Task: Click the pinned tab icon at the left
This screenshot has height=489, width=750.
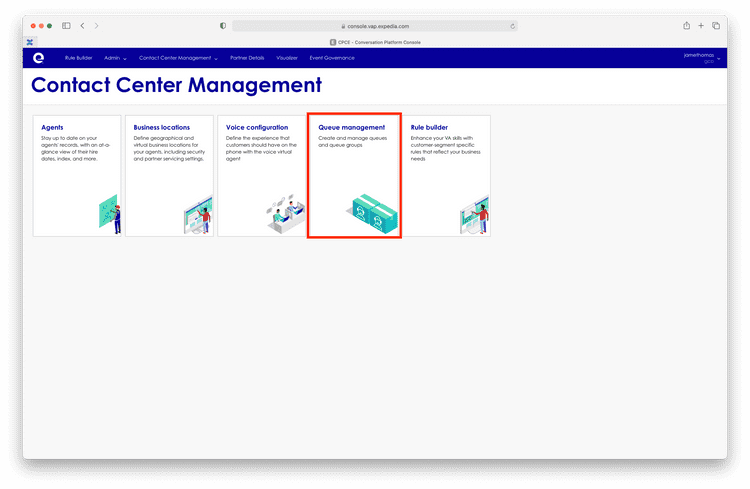Action: (x=30, y=42)
